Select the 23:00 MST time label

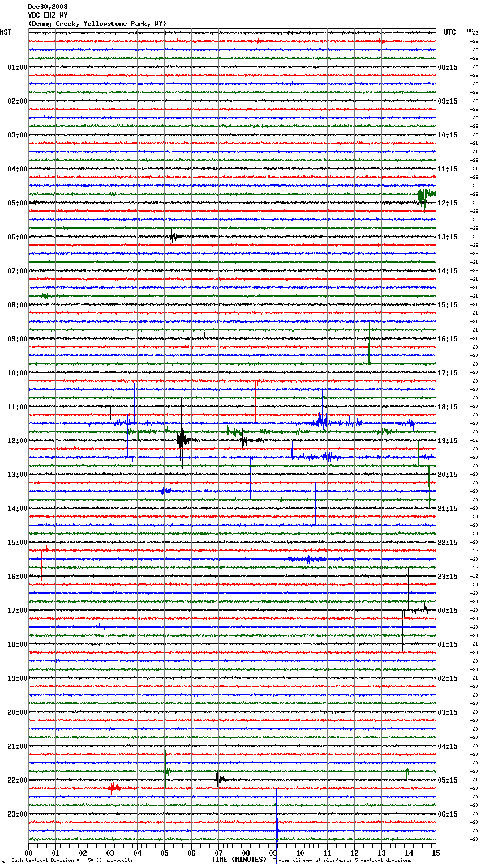point(17,814)
